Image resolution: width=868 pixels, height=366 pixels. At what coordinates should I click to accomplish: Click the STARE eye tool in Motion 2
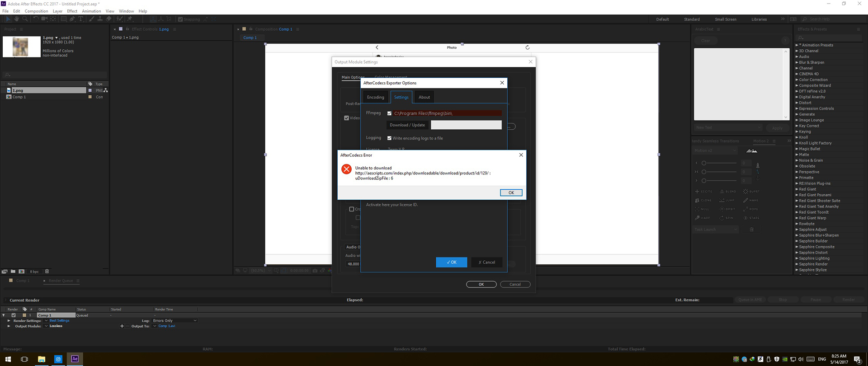(751, 218)
